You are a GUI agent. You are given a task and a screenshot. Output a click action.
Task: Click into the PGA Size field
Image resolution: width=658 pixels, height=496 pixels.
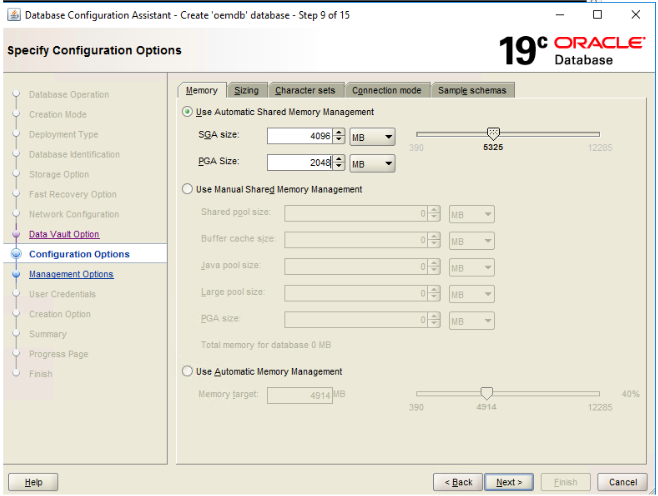300,162
